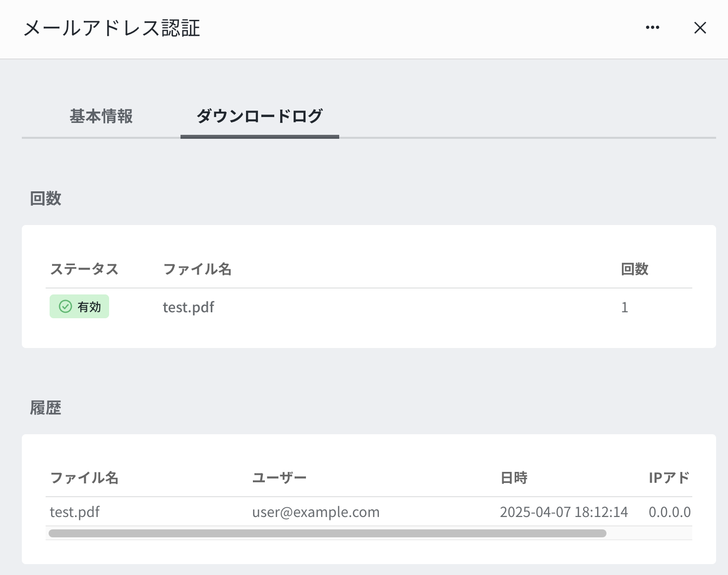This screenshot has width=728, height=575.
Task: Click user@example.com in history row
Action: [316, 512]
